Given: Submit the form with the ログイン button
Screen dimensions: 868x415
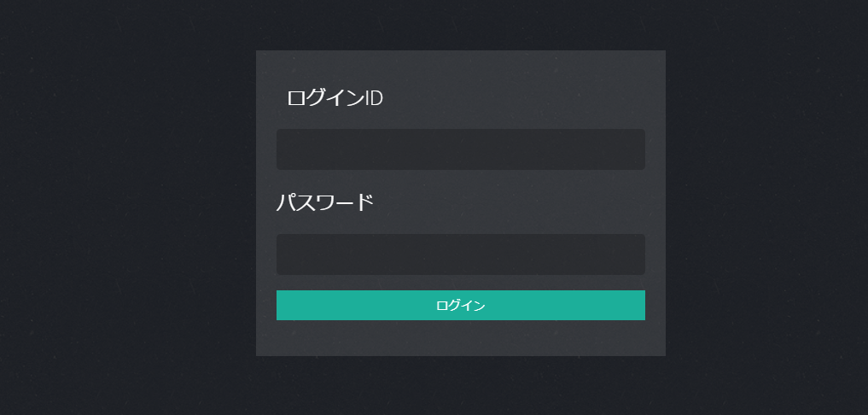Looking at the screenshot, I should [460, 305].
